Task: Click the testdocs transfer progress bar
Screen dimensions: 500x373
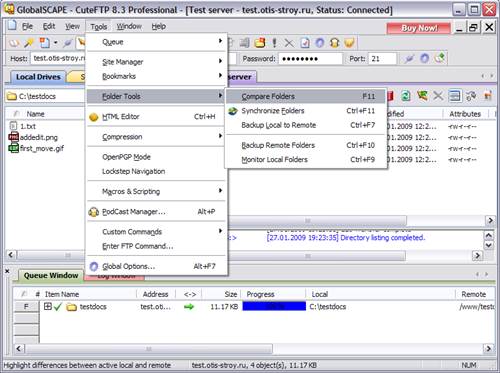Action: (x=274, y=306)
